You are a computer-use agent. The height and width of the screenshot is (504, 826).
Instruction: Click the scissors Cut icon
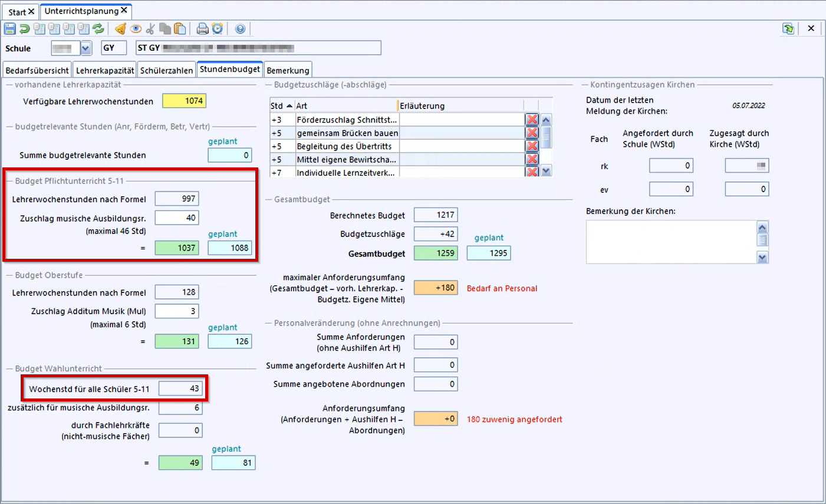(x=150, y=29)
